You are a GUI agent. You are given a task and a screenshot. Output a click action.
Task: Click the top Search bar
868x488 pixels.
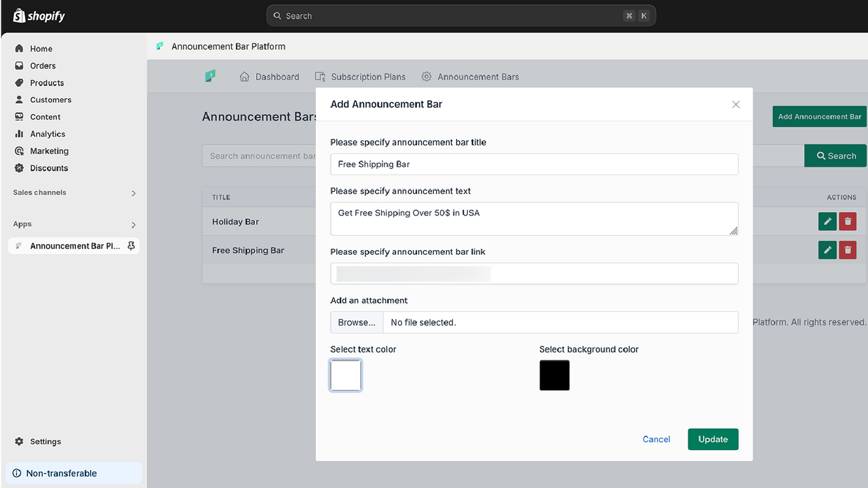(x=461, y=16)
